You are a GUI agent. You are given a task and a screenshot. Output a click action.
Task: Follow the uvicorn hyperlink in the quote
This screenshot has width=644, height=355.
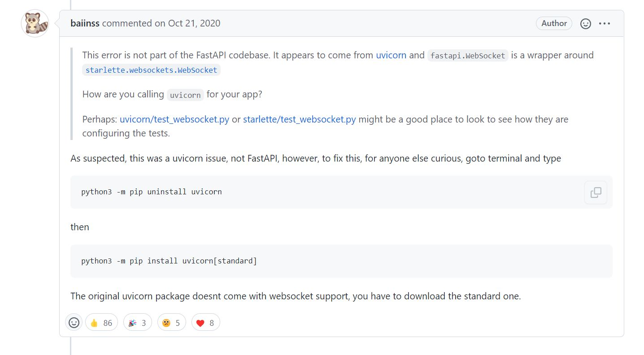391,55
